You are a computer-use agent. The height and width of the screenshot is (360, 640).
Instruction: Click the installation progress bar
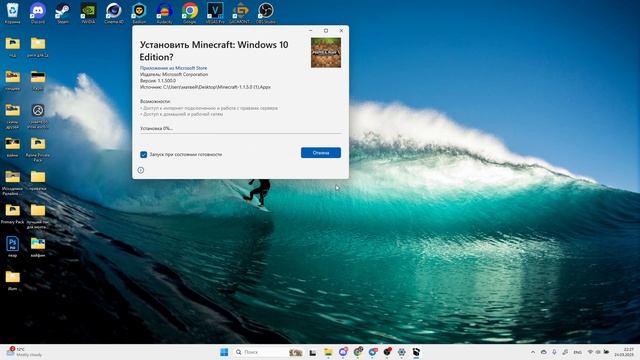tap(240, 133)
